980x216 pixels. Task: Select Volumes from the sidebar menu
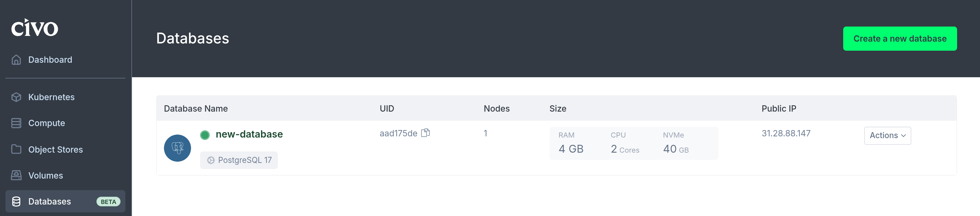click(45, 175)
